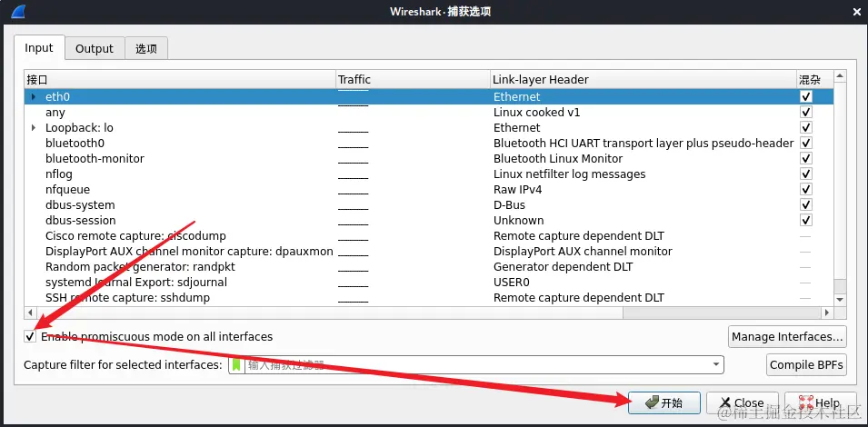Select the nfqueue interface row
Image resolution: width=868 pixels, height=427 pixels.
(429, 190)
